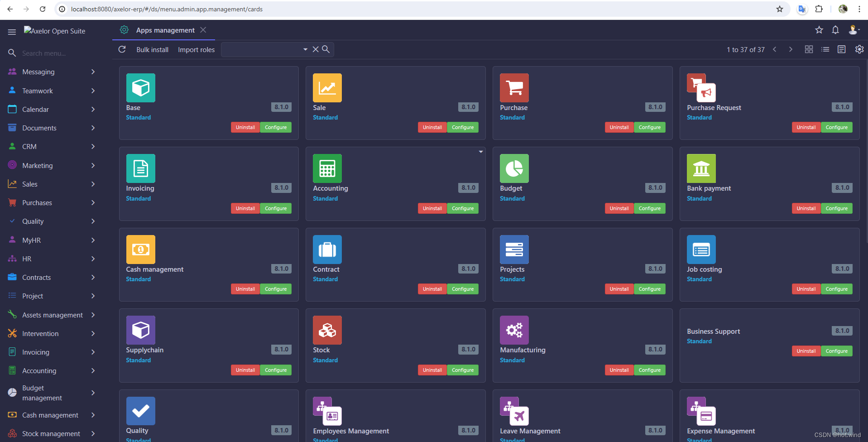Click the Invoicing app document icon
Screen dimensions: 868x442
140,168
